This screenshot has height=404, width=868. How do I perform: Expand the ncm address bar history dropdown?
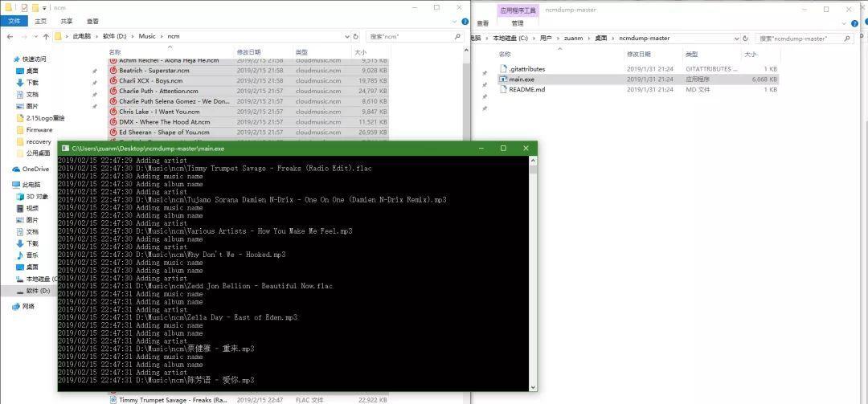(346, 36)
